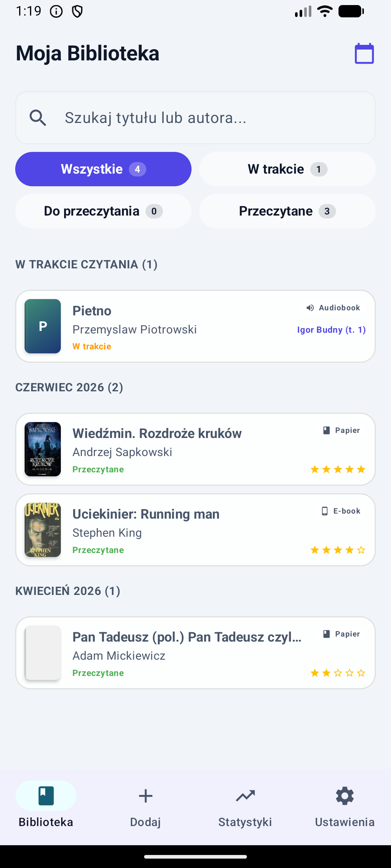Focus the Szukaj tytułu lub autora field

click(x=195, y=118)
